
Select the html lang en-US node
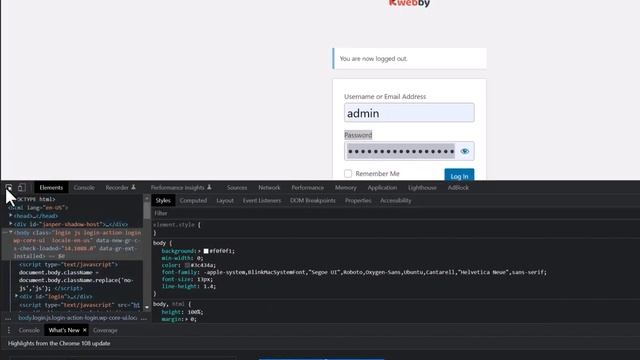pyautogui.click(x=38, y=208)
